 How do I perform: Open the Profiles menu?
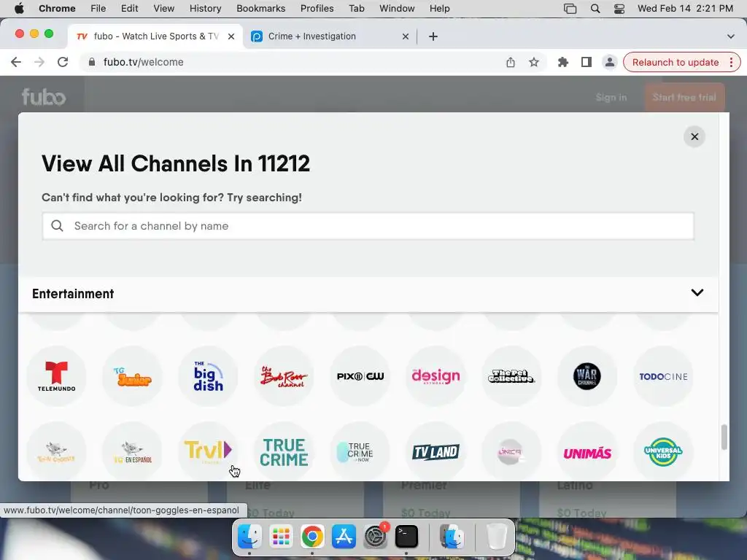[317, 8]
